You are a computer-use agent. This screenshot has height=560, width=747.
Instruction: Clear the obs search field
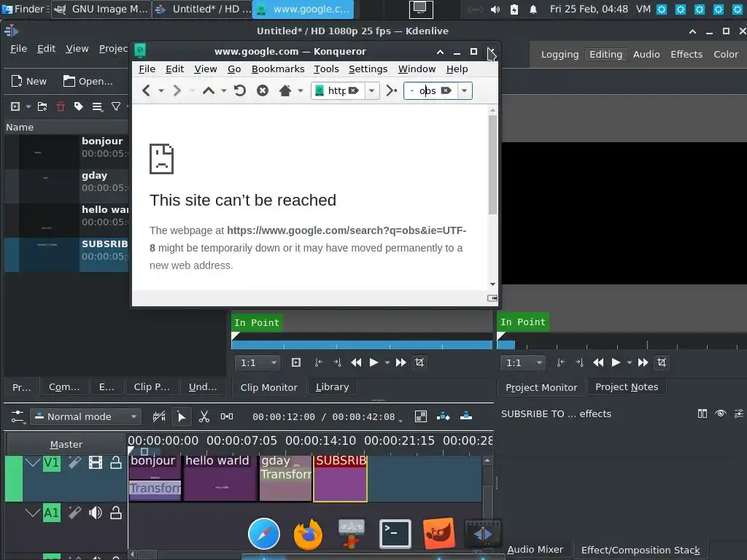446,90
